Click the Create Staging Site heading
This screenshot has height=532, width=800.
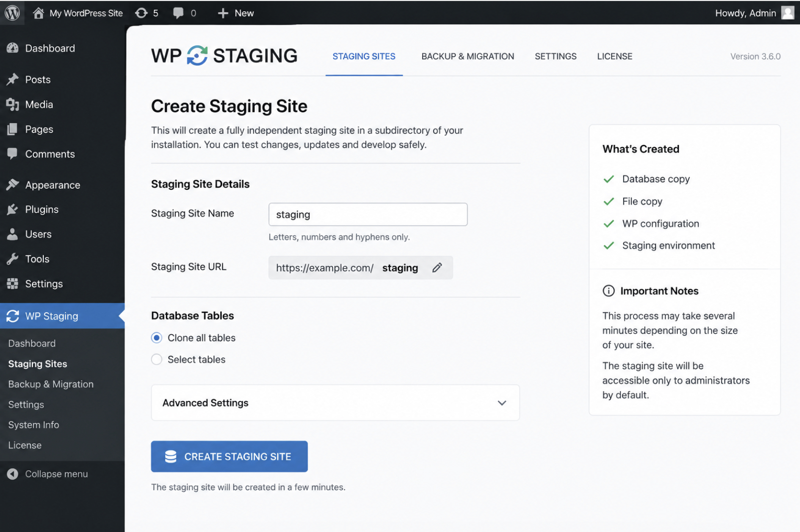point(229,106)
